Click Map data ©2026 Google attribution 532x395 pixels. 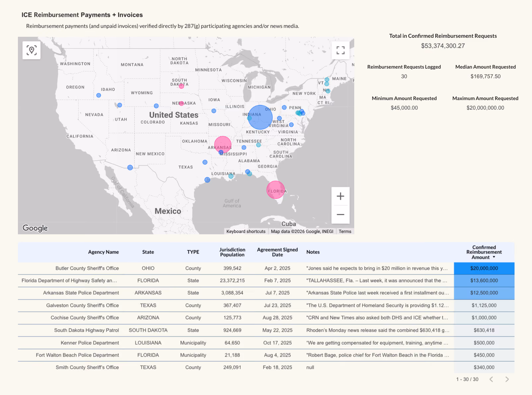(x=302, y=231)
